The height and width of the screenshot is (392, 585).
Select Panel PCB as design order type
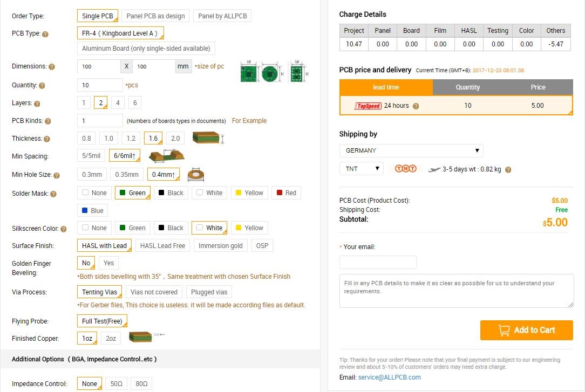point(155,16)
